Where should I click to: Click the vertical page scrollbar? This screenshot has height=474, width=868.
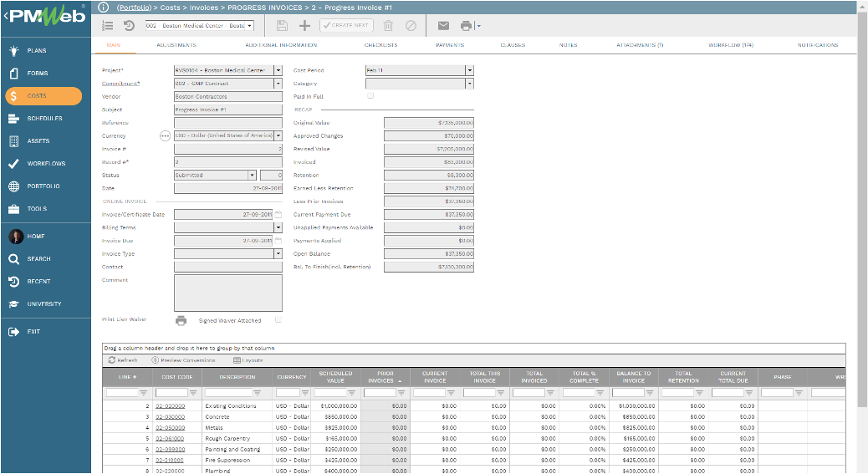[862, 210]
